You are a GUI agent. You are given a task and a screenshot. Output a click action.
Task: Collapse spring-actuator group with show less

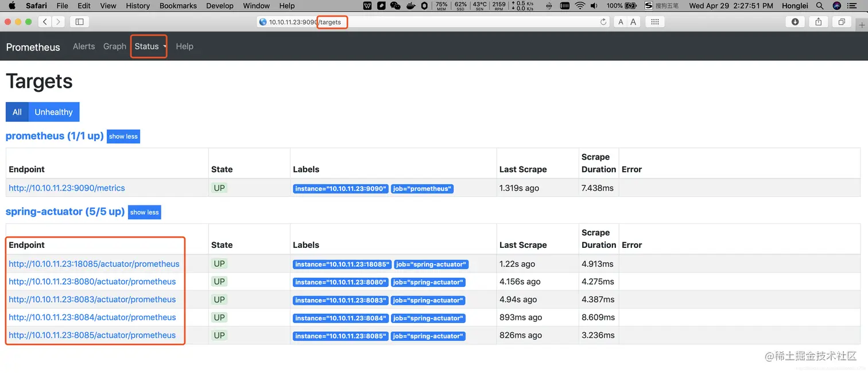tap(145, 212)
